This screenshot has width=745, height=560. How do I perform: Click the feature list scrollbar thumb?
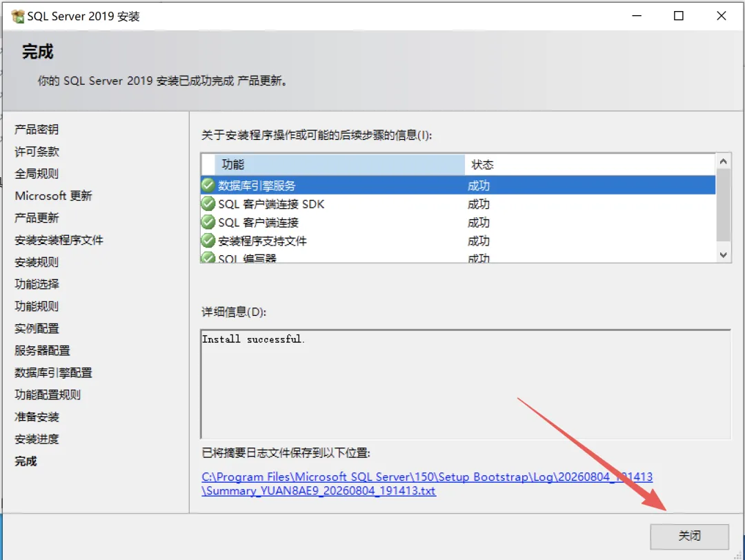tap(723, 205)
